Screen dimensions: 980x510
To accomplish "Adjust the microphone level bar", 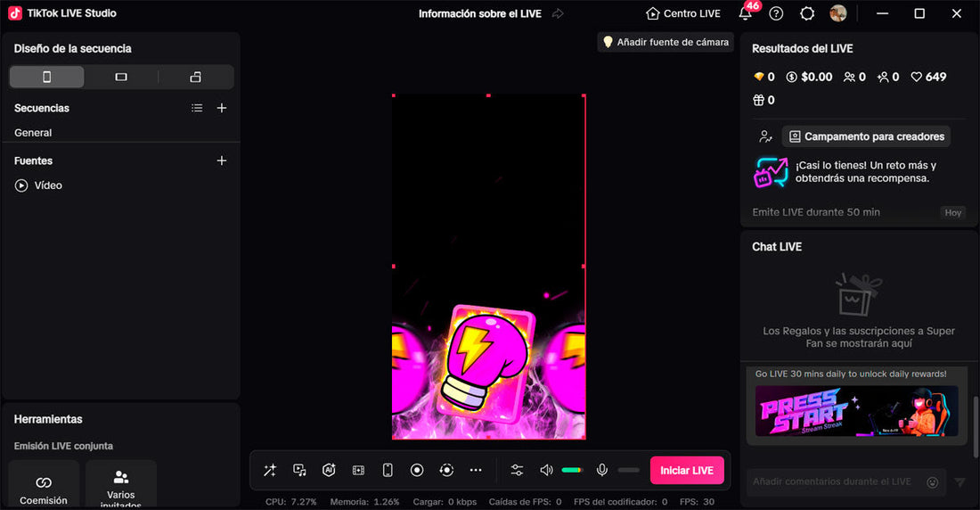I will pyautogui.click(x=628, y=470).
